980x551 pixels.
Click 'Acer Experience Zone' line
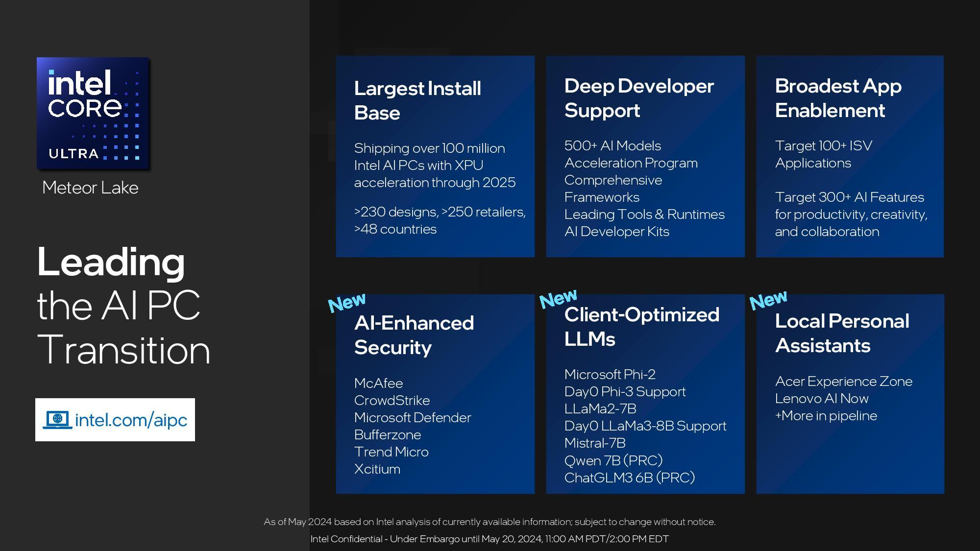[x=844, y=382]
